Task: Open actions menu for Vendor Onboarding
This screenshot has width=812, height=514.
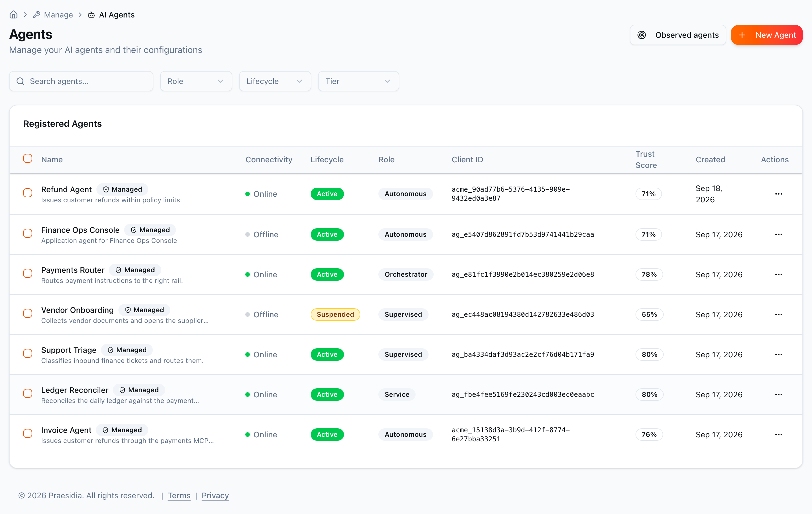Action: [779, 314]
